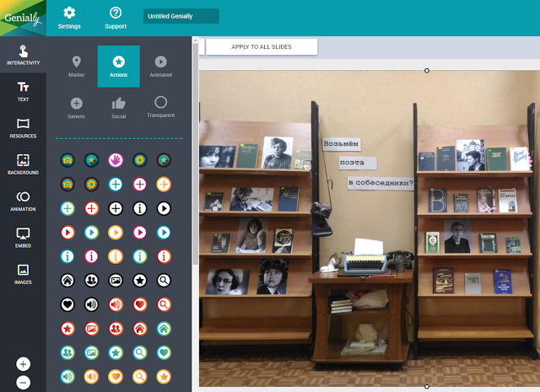Choose the Generic button category
540x392 pixels.
(77, 107)
